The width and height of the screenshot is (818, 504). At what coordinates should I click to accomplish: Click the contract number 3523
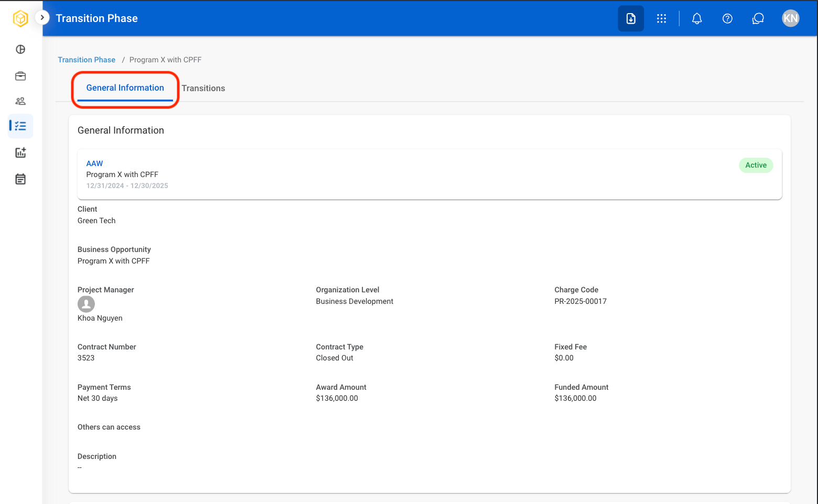pyautogui.click(x=86, y=358)
